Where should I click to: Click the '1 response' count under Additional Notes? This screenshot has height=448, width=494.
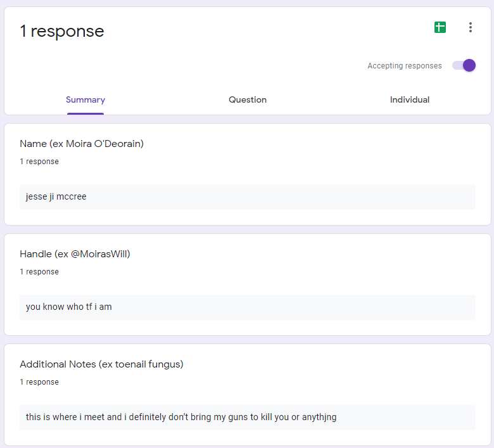[x=39, y=382]
